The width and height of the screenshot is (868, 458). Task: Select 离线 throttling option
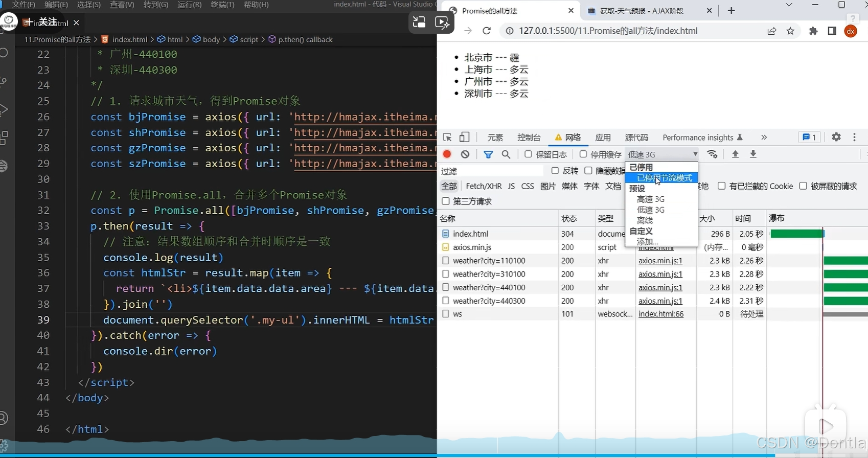[661, 220]
